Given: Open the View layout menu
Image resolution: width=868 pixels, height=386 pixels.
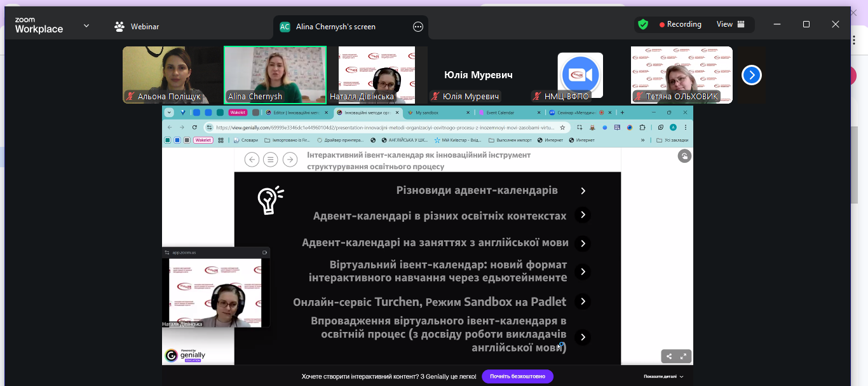Looking at the screenshot, I should [x=729, y=24].
